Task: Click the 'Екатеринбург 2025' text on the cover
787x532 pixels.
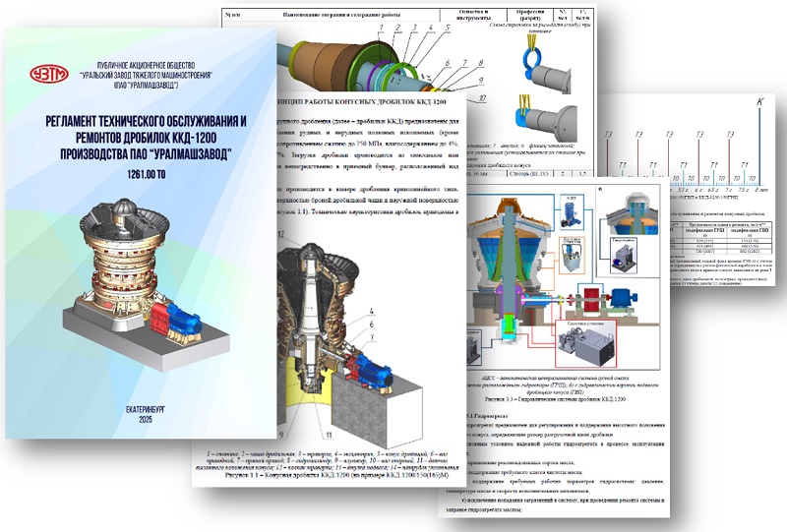Action: [146, 415]
